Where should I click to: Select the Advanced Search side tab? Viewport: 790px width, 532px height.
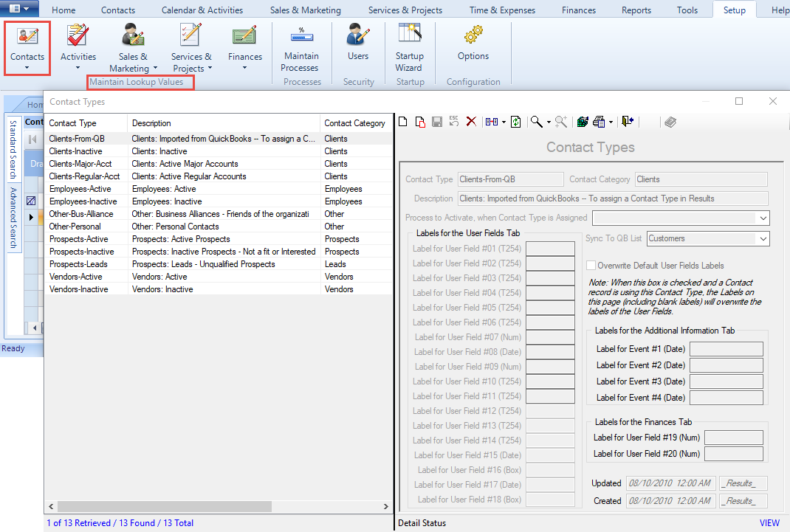(13, 218)
